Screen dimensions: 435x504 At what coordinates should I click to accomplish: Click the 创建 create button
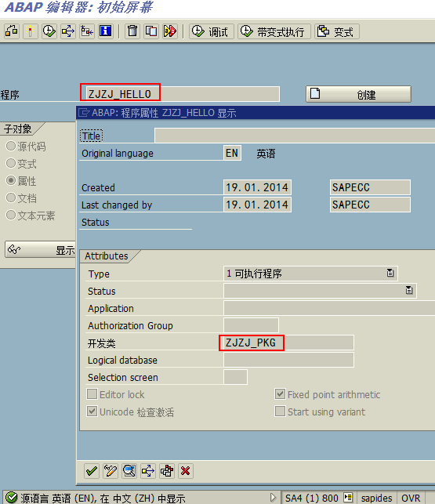[x=358, y=94]
